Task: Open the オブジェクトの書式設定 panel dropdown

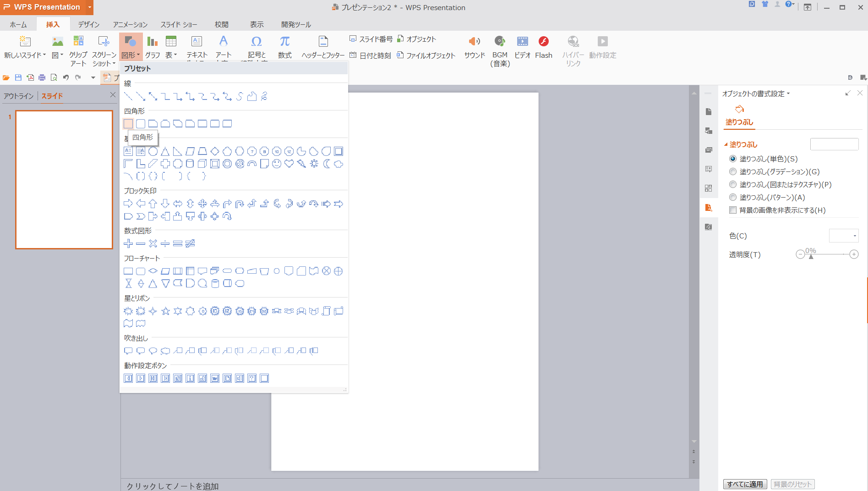Action: [x=788, y=94]
